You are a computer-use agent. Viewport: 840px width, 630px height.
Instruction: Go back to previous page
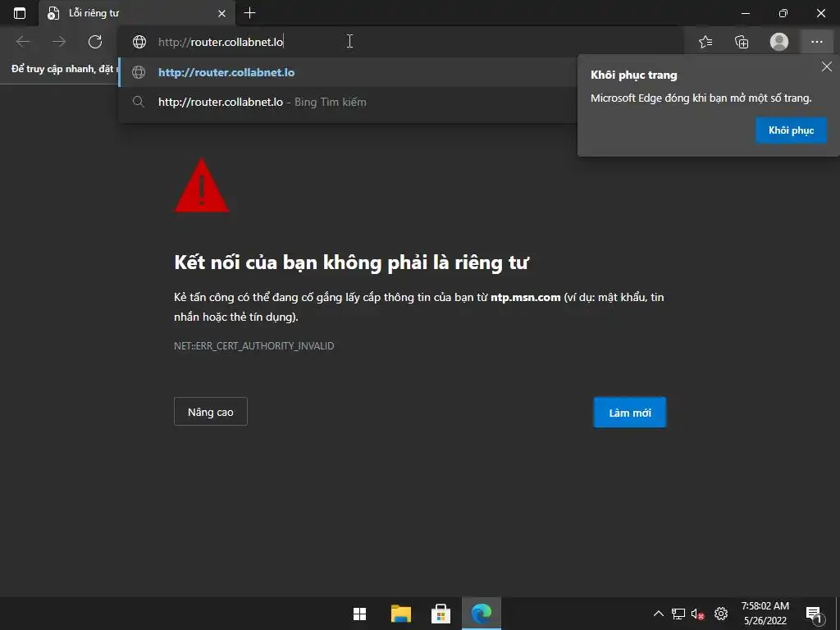click(23, 41)
